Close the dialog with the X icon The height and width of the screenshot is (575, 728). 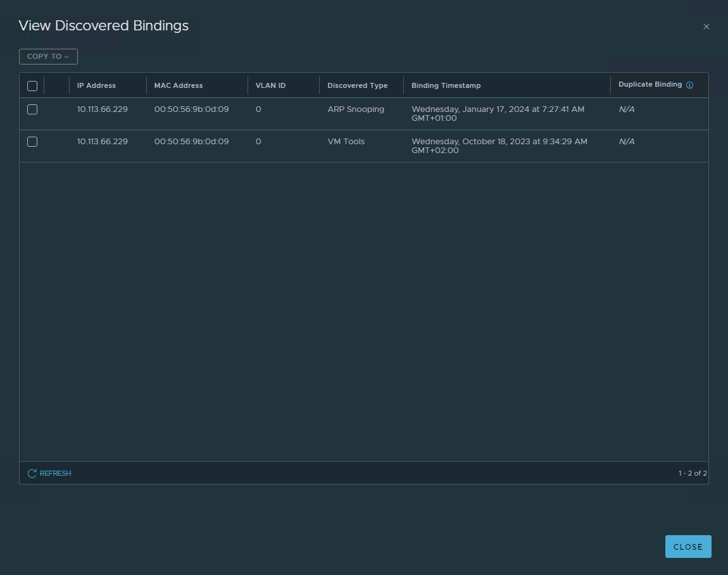coord(706,27)
